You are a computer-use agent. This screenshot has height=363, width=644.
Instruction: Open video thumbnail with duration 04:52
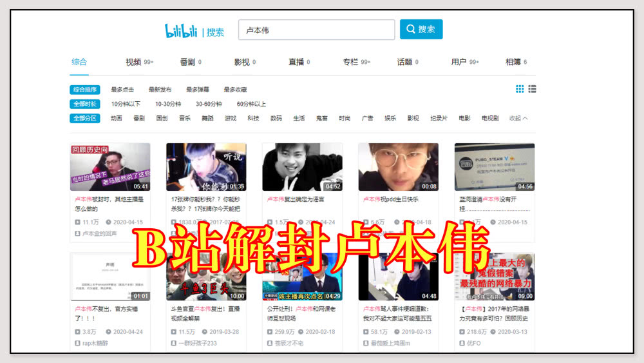click(302, 167)
